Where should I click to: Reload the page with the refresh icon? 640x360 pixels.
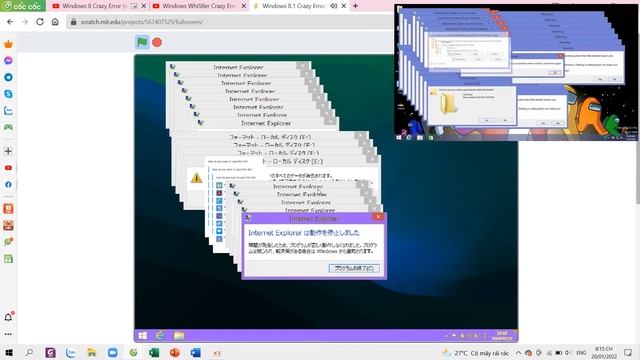coord(40,22)
